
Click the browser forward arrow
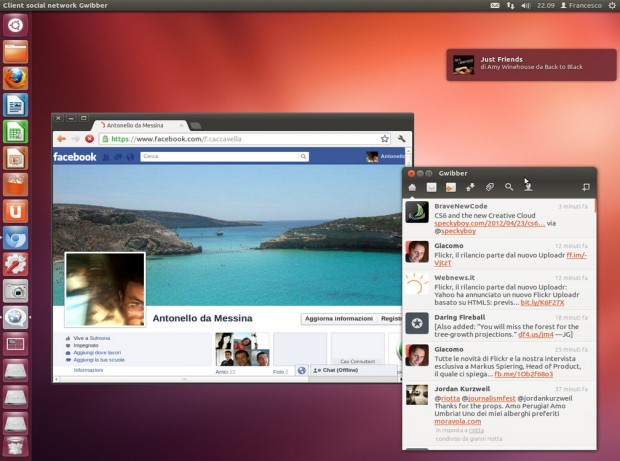[75, 139]
